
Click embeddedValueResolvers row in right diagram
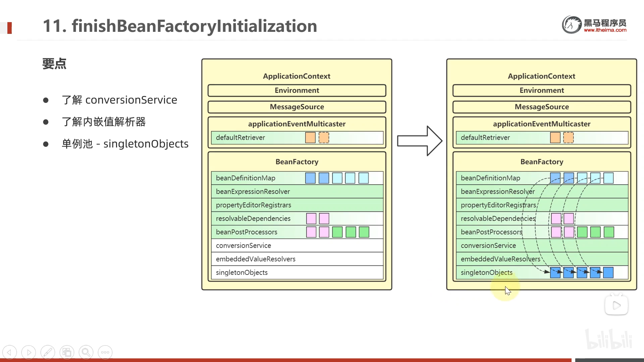click(542, 259)
